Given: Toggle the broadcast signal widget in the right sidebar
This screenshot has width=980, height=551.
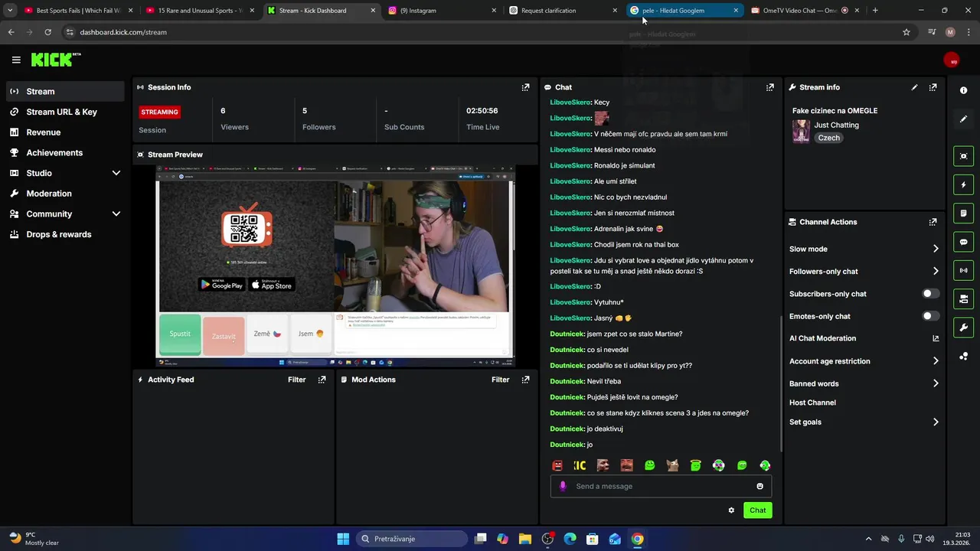Looking at the screenshot, I should tap(963, 270).
